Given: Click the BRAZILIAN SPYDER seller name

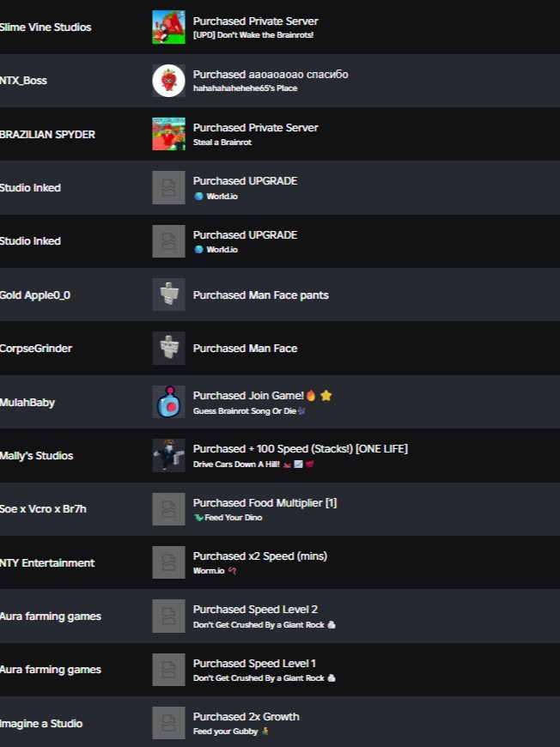Looking at the screenshot, I should (x=47, y=135).
